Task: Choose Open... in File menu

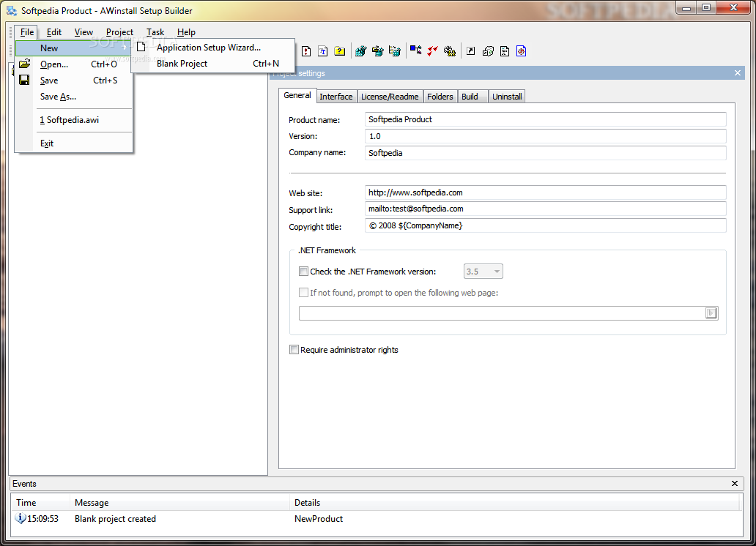Action: tap(73, 64)
